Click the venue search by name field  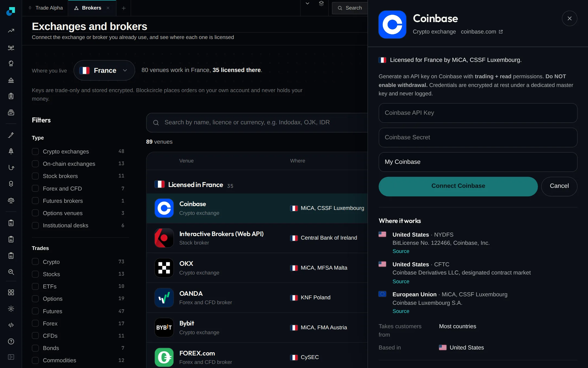(257, 123)
